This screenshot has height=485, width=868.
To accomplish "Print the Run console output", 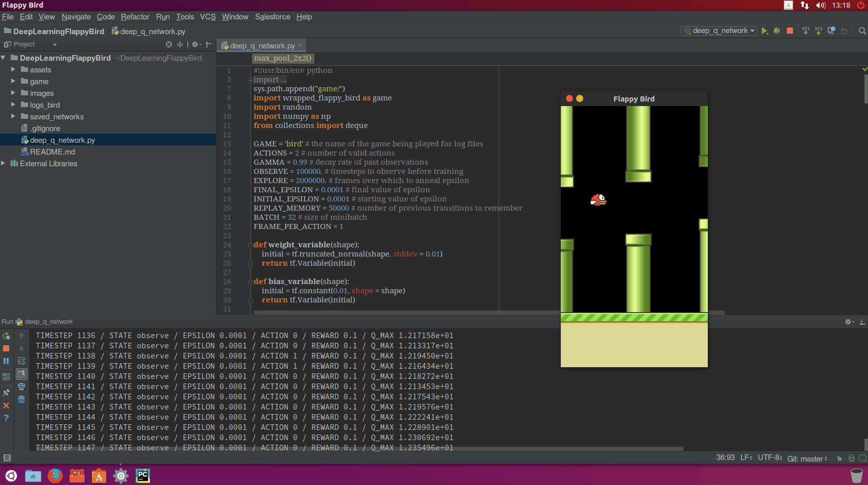I will (21, 387).
